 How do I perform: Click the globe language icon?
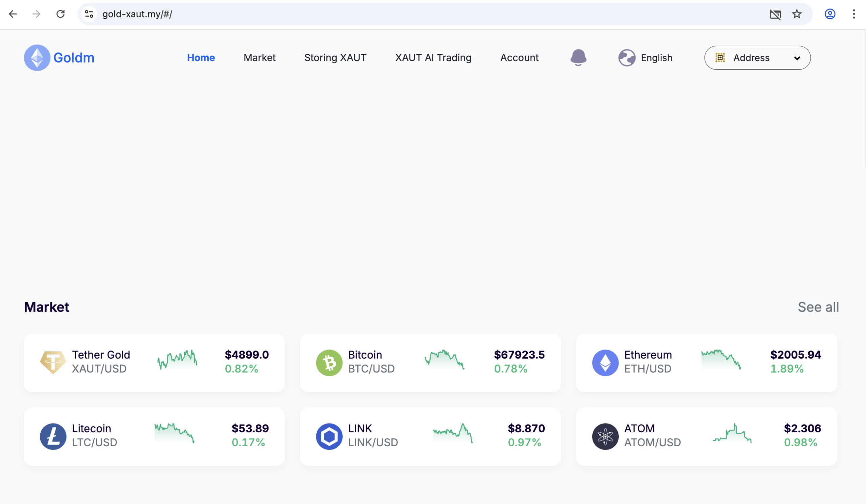pos(627,58)
